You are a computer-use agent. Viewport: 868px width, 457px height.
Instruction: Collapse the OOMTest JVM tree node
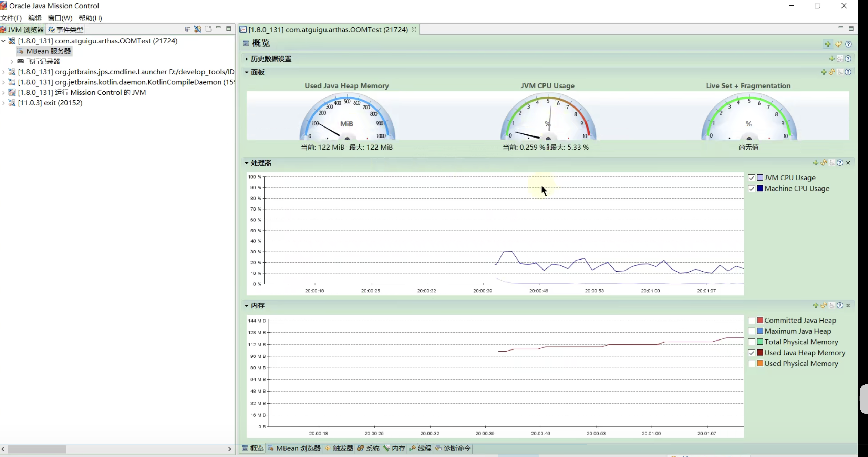click(3, 41)
